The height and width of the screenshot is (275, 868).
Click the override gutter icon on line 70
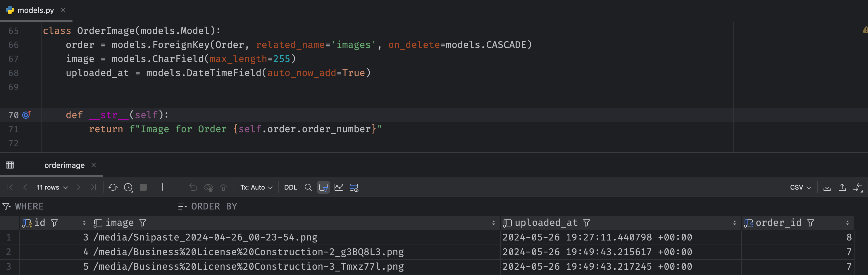click(x=27, y=115)
